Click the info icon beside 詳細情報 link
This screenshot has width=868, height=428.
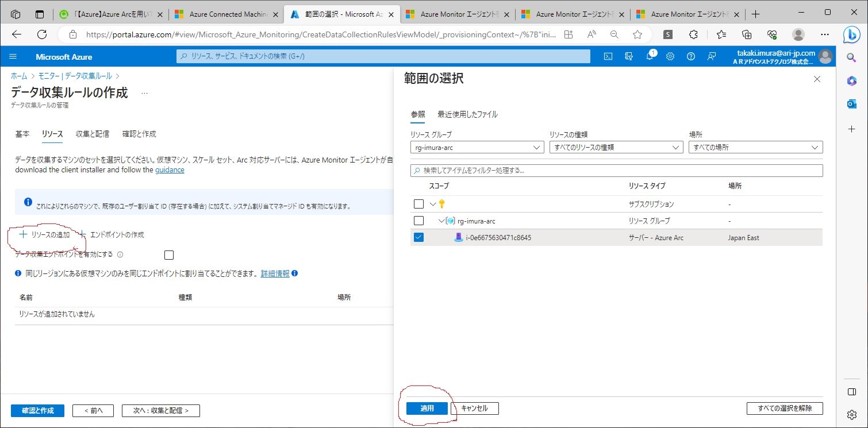coord(294,274)
